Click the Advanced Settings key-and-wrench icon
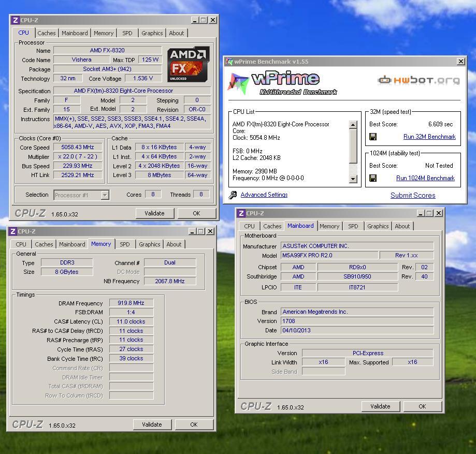476x454 pixels. pyautogui.click(x=233, y=195)
